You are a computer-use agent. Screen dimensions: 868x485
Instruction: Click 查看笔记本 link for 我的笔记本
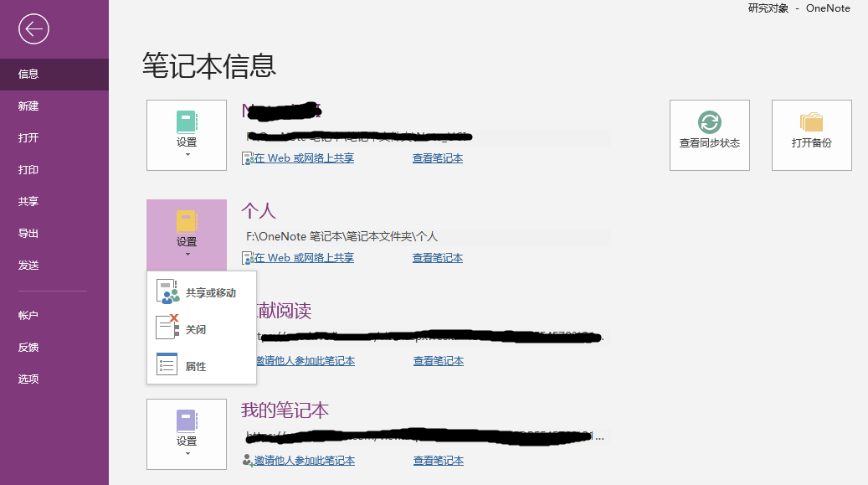point(439,461)
